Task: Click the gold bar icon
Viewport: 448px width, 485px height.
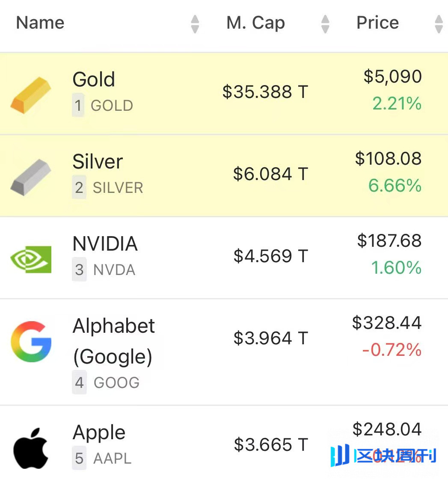Action: [31, 95]
